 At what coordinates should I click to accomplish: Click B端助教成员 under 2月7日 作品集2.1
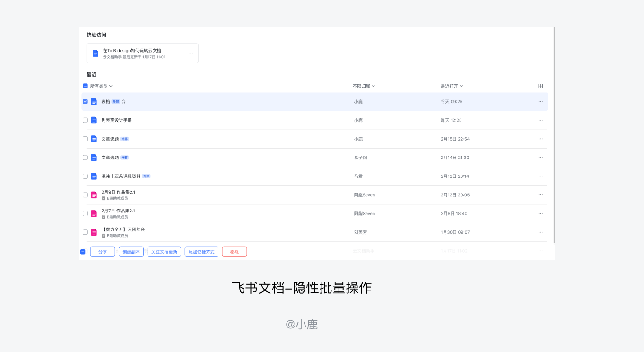(x=117, y=217)
